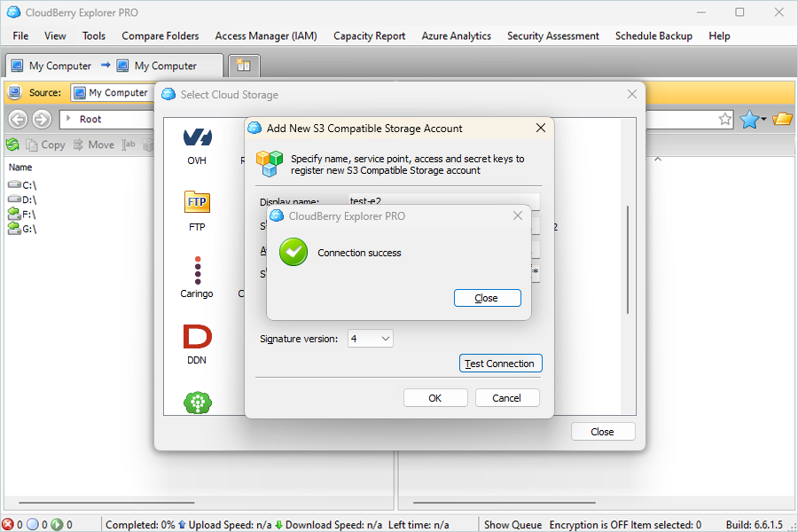Viewport: 798px width, 532px height.
Task: Close the Connection success message box
Action: pos(487,298)
